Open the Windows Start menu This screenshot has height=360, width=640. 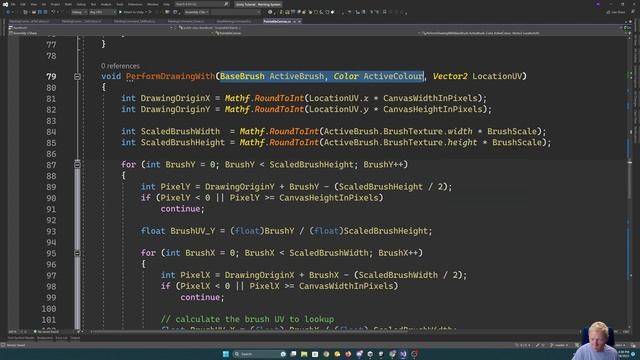click(225, 354)
